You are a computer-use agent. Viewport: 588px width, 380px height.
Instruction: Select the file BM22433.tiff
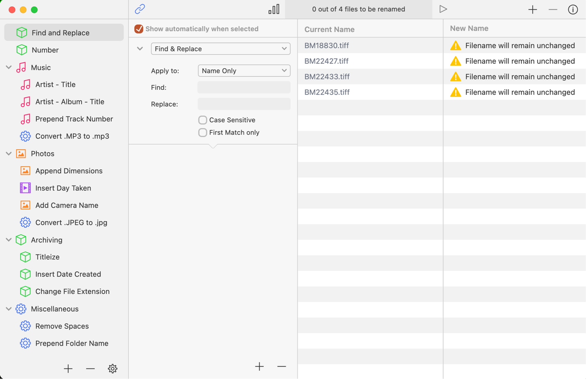tap(327, 76)
